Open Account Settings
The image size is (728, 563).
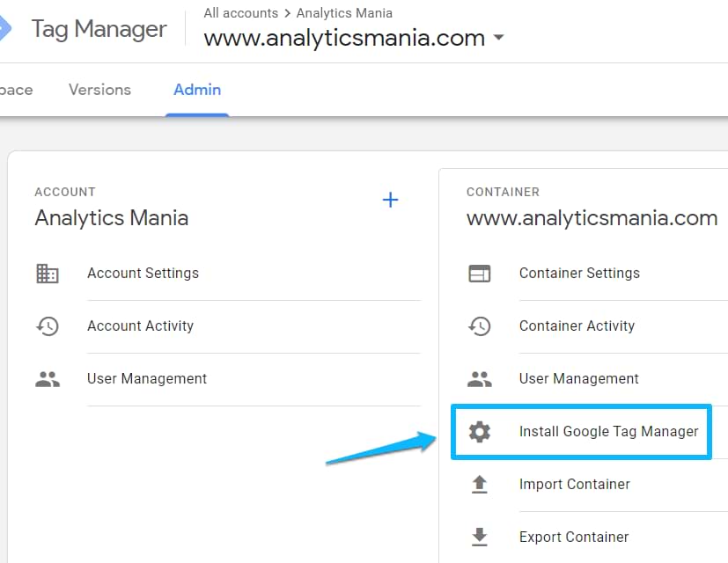tap(143, 273)
